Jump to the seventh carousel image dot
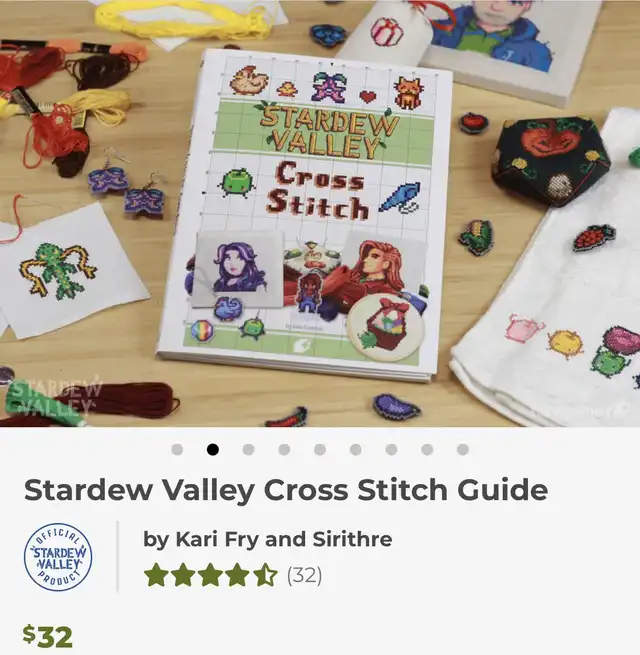The width and height of the screenshot is (640, 655). (391, 449)
